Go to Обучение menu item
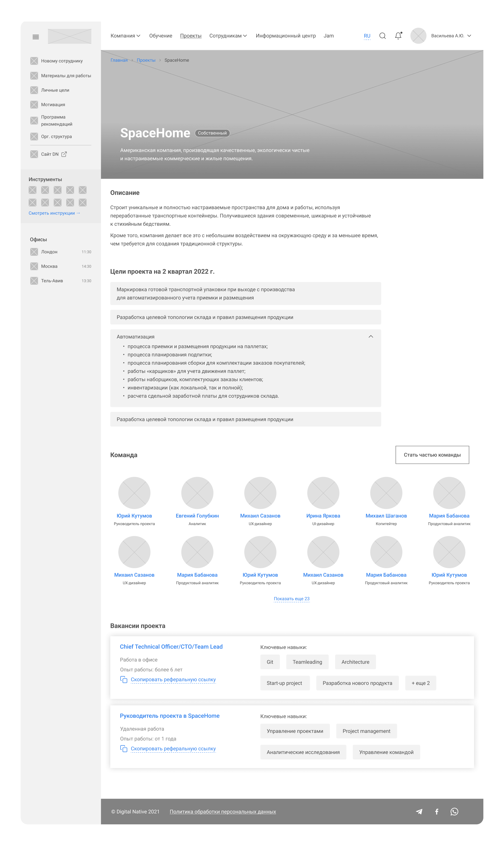 coord(161,36)
